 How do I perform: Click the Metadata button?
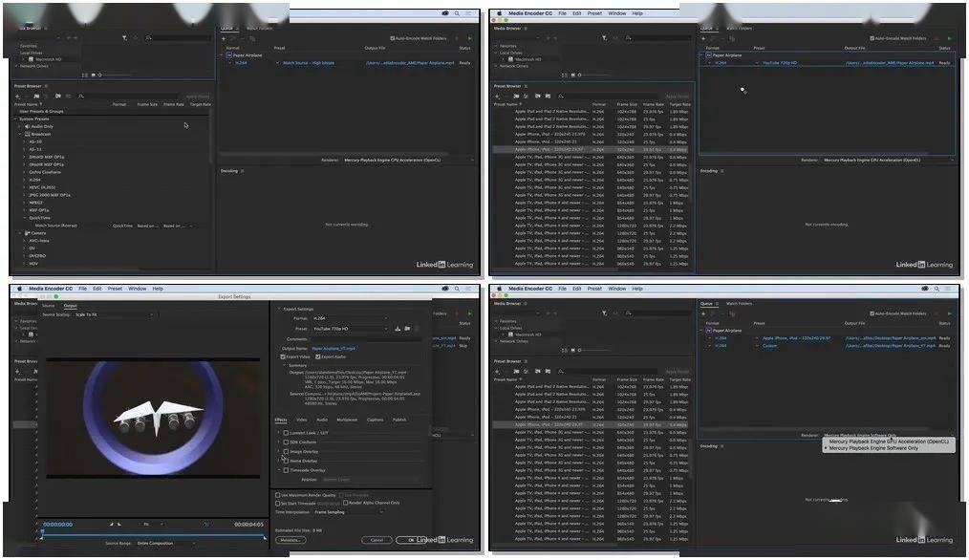pyautogui.click(x=291, y=540)
